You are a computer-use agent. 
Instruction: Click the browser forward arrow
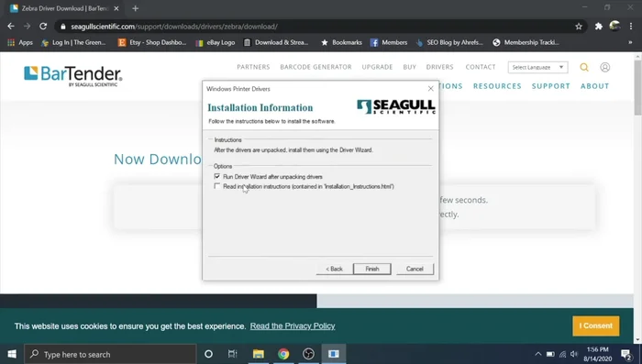(x=27, y=27)
